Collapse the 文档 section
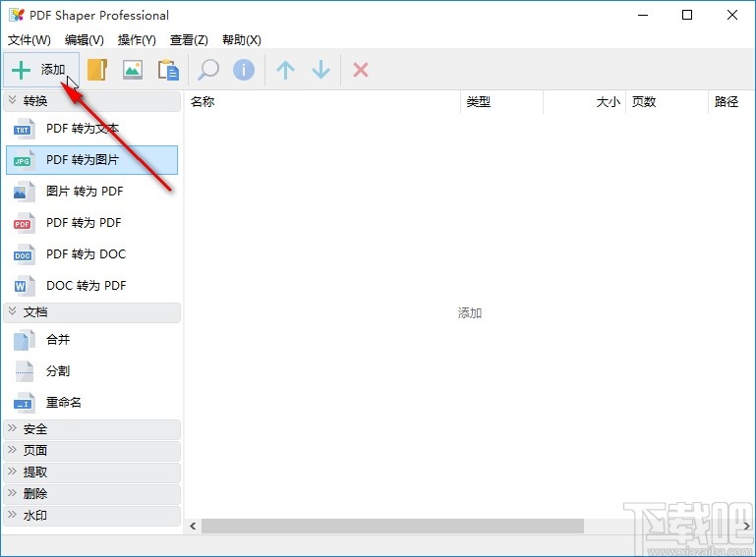 coord(92,312)
